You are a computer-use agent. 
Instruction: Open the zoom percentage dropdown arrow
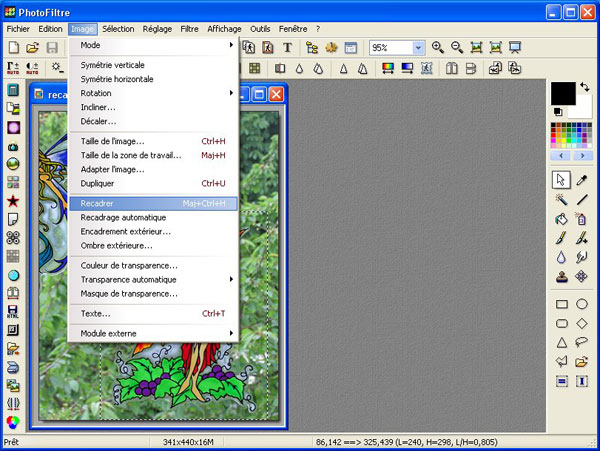[x=418, y=48]
